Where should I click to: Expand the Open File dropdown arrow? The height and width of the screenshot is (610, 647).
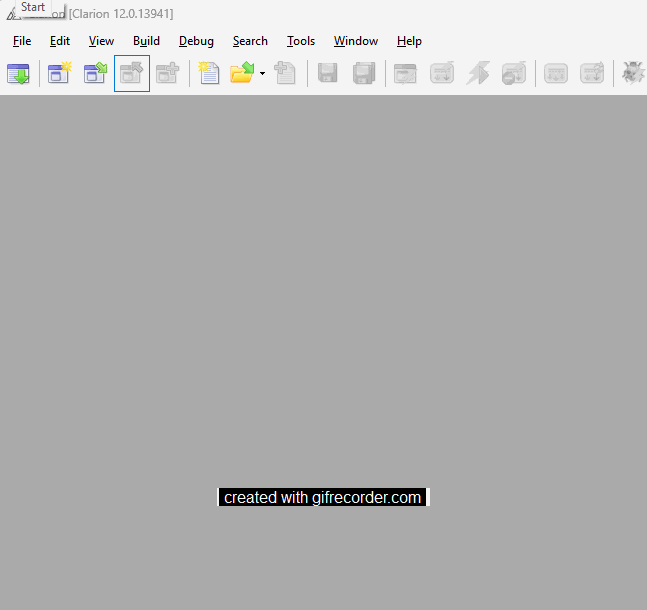pos(262,73)
